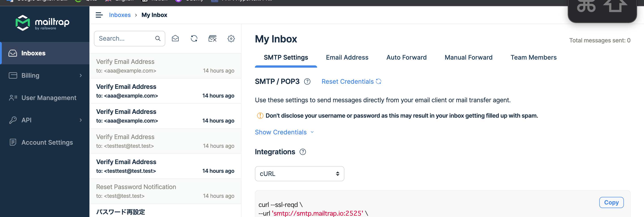The image size is (644, 217).
Task: Click the reset credentials refresh icon
Action: pos(379,81)
